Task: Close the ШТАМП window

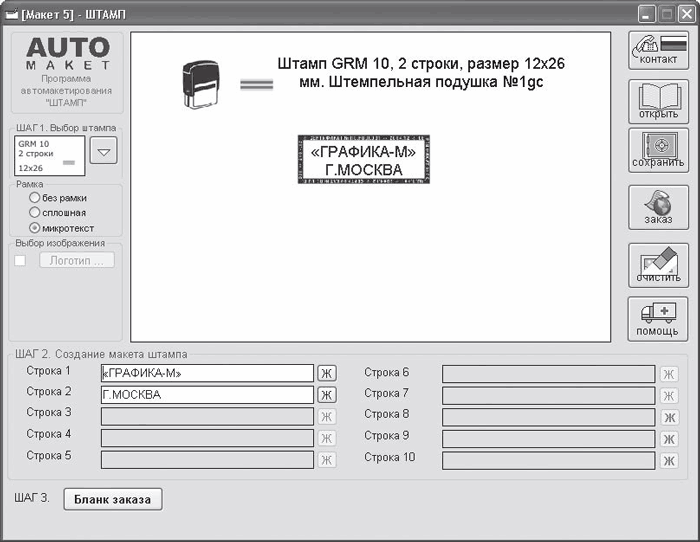Action: [x=687, y=14]
